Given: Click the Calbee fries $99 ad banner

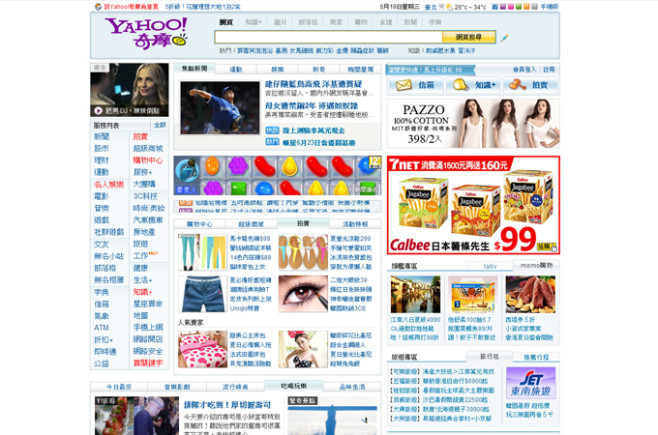Looking at the screenshot, I should 473,205.
